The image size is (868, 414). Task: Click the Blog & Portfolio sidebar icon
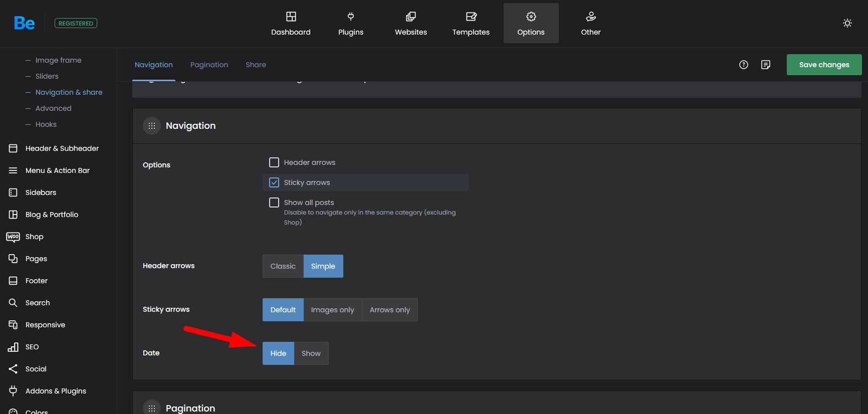point(13,215)
